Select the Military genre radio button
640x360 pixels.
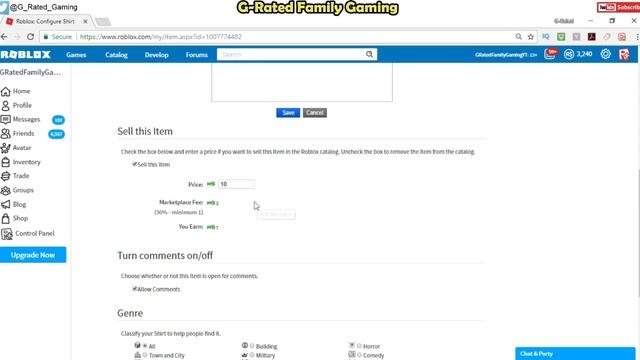point(252,355)
